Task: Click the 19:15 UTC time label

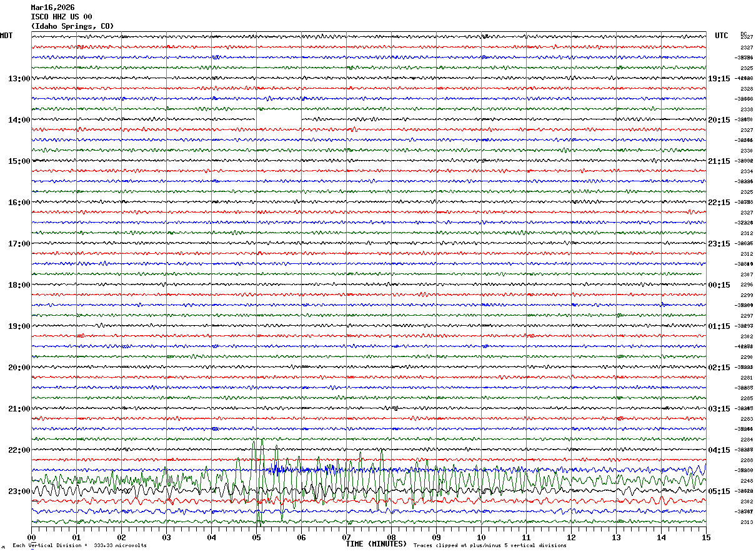Action: 719,79
